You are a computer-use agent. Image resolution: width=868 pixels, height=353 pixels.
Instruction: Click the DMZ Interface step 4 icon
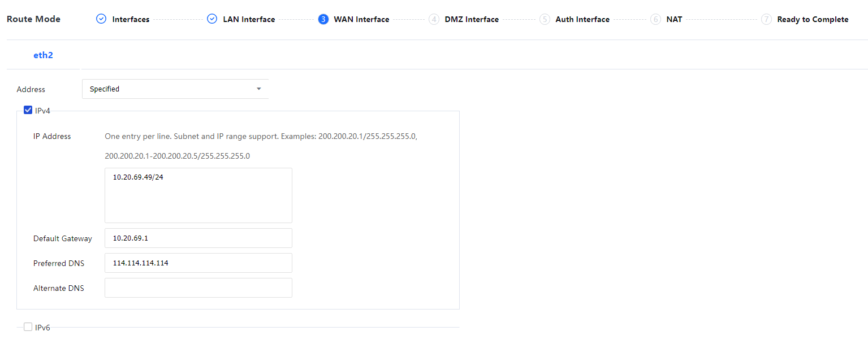point(434,19)
